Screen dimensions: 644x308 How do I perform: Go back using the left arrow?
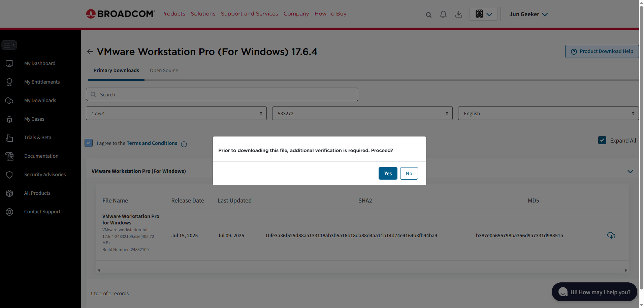[90, 52]
